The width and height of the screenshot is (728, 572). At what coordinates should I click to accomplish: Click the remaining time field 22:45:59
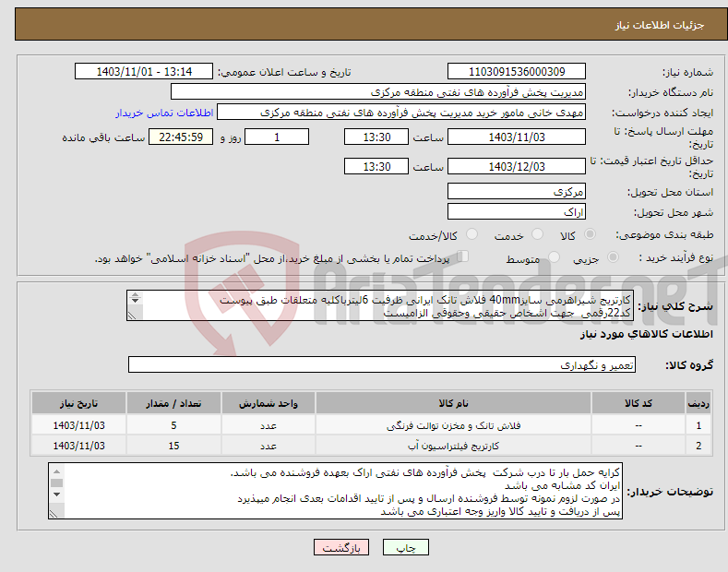click(181, 137)
